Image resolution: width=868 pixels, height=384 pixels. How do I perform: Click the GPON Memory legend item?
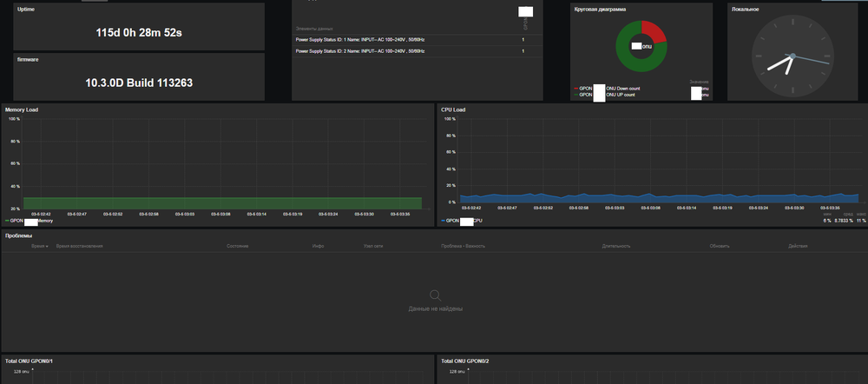[29, 221]
